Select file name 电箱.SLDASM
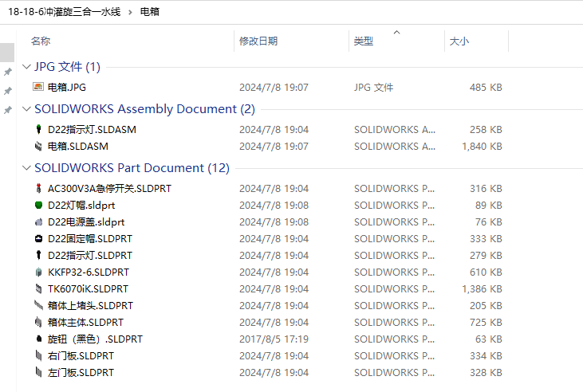 tap(78, 146)
